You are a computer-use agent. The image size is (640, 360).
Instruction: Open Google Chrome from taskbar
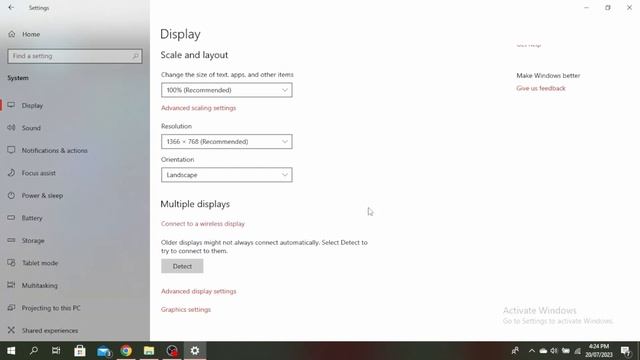(126, 351)
